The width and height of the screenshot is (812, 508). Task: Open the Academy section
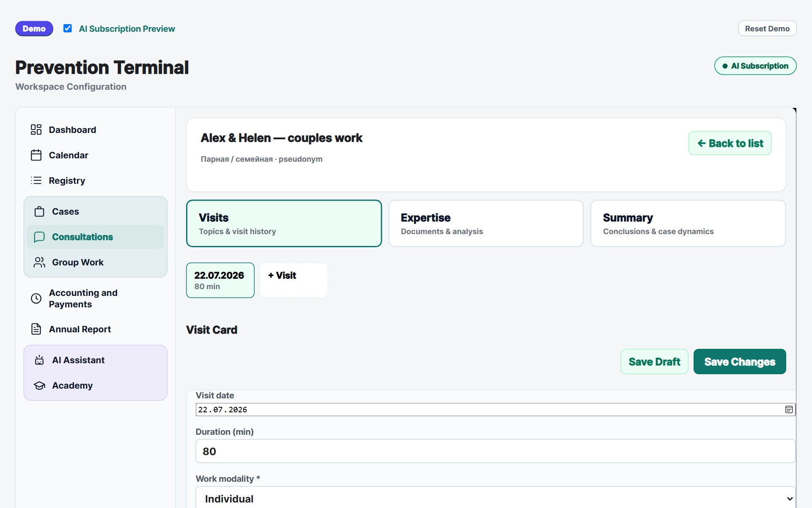tap(95, 385)
